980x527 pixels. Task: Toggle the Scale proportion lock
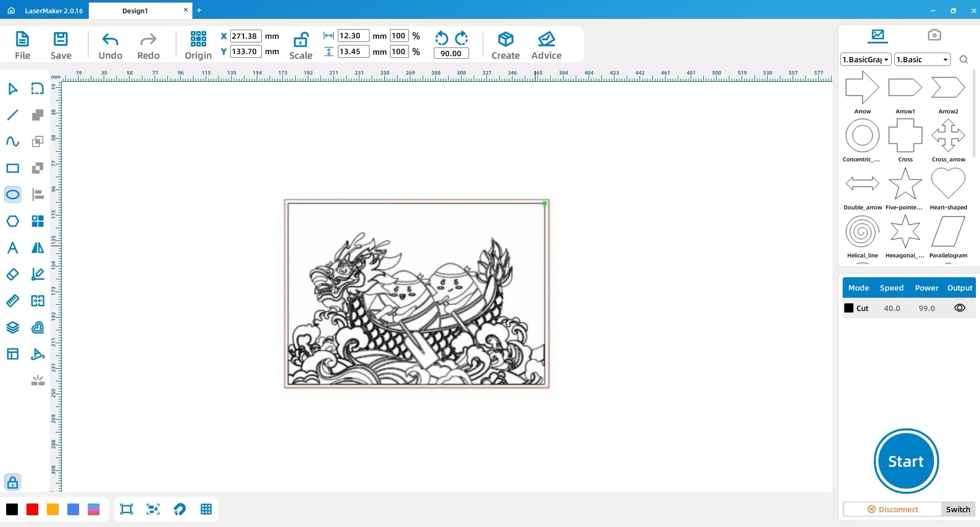click(x=301, y=45)
